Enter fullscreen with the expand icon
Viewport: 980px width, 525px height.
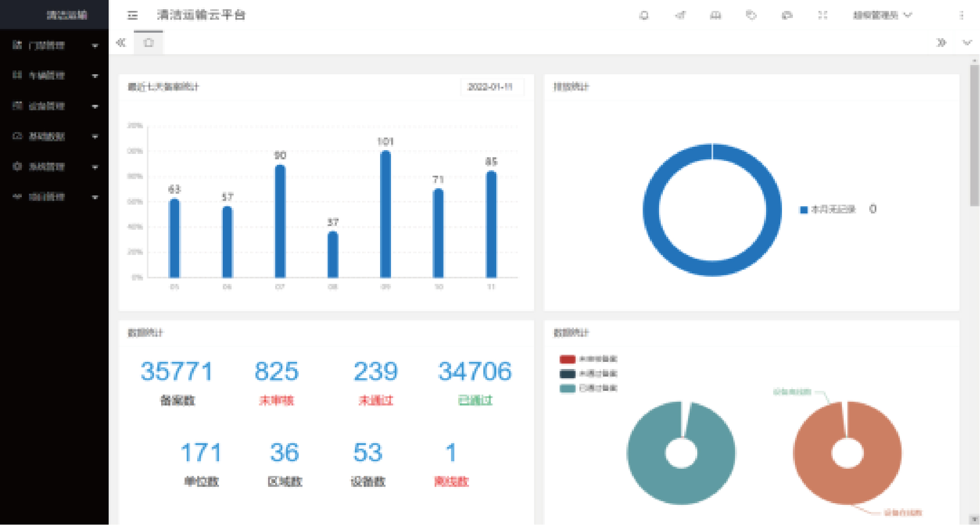coord(823,16)
